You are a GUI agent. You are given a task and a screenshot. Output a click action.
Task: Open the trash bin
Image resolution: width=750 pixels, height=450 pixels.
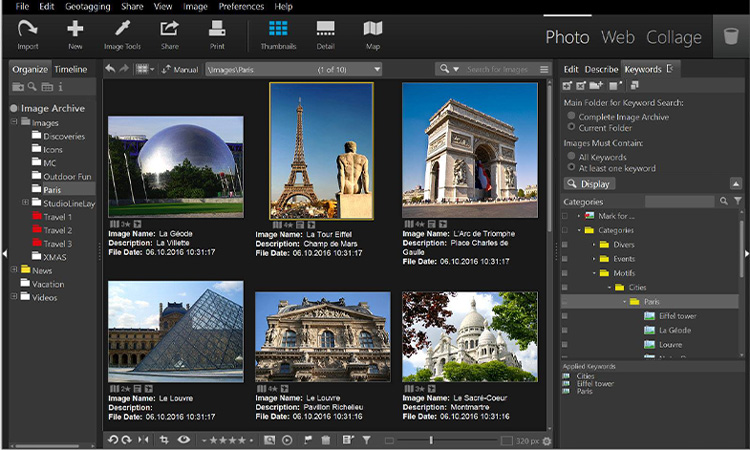point(730,36)
